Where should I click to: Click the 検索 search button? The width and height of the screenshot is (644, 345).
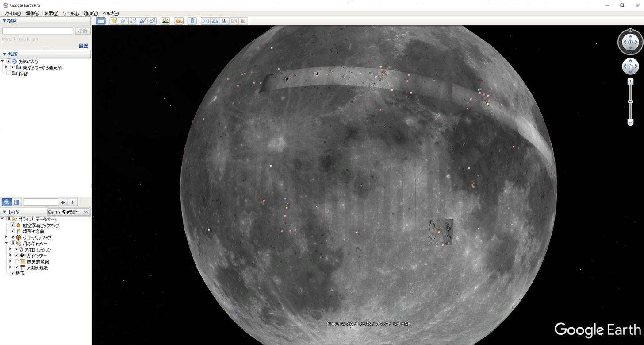coord(82,31)
